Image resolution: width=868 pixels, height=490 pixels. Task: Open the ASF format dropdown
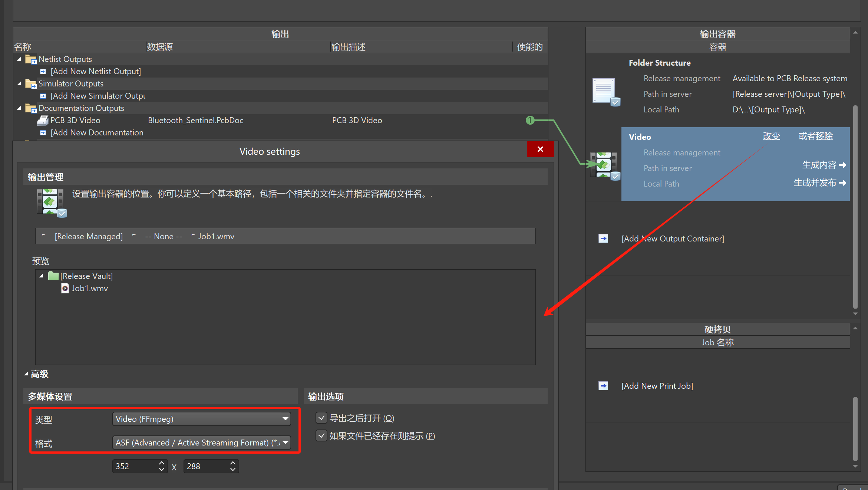coord(285,443)
